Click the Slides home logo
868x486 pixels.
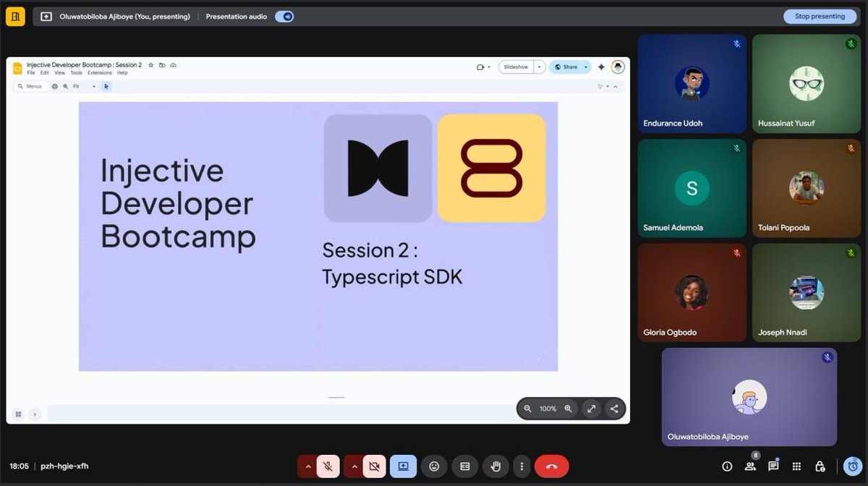[17, 68]
